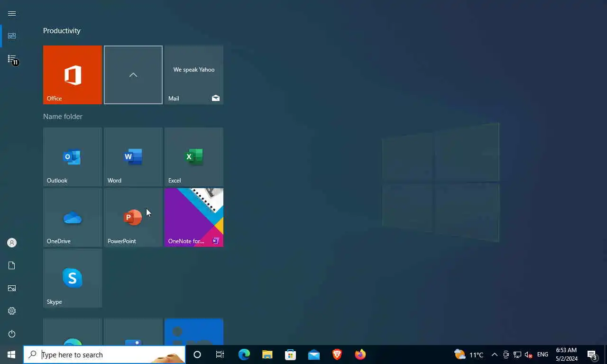
Task: Open Pictures from Start sidebar
Action: coord(12,288)
